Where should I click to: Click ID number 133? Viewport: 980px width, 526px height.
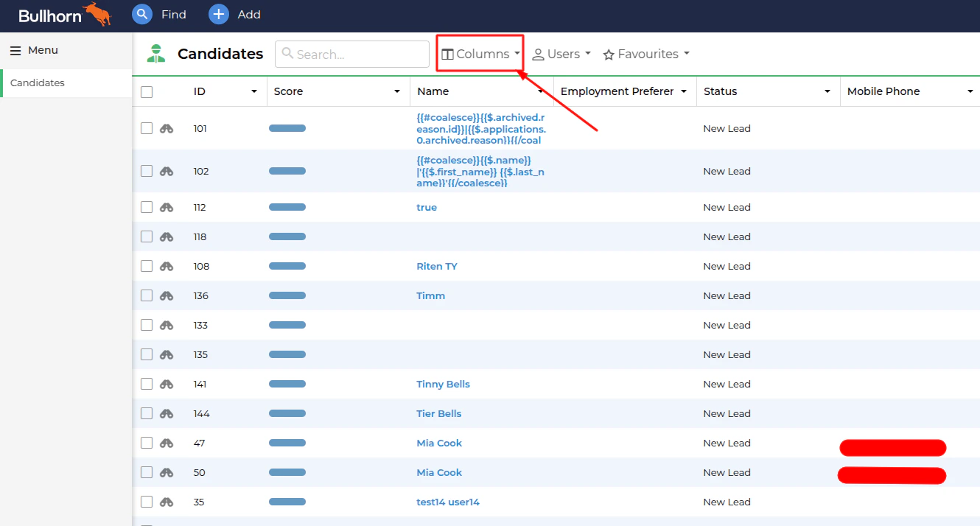pyautogui.click(x=200, y=325)
